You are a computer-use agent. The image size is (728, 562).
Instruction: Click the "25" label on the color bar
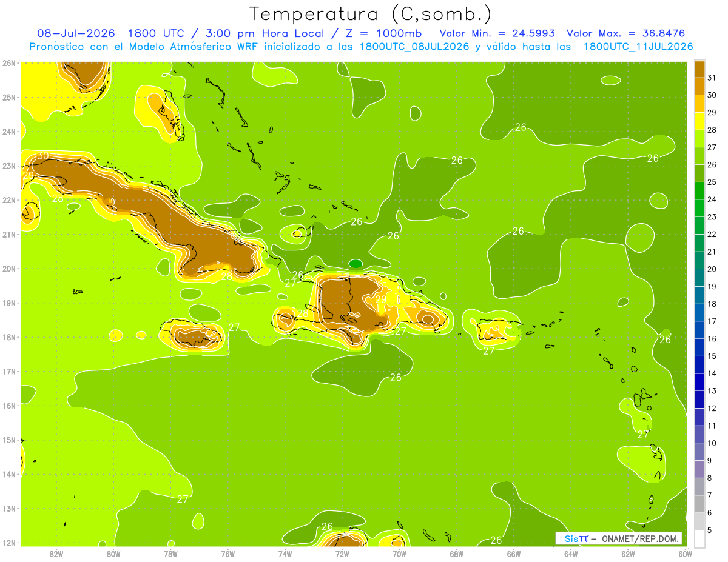point(712,182)
